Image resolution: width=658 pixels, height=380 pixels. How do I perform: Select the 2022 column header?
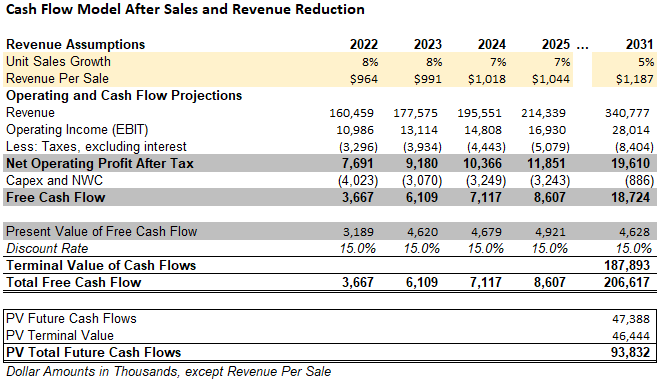pos(364,44)
